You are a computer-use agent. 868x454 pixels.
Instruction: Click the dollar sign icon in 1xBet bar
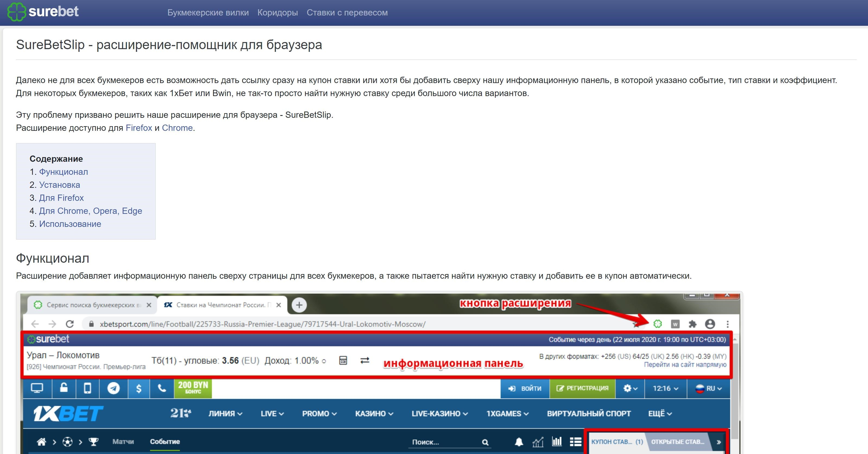pyautogui.click(x=139, y=388)
